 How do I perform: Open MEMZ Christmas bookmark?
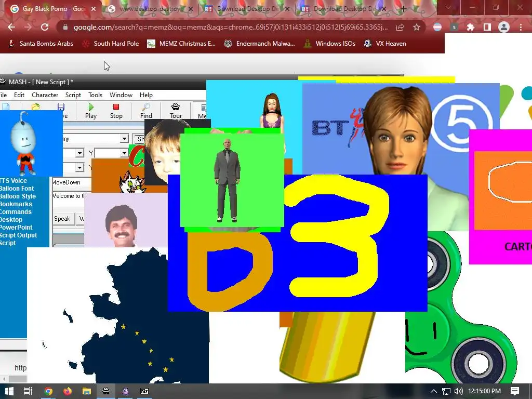pos(181,44)
